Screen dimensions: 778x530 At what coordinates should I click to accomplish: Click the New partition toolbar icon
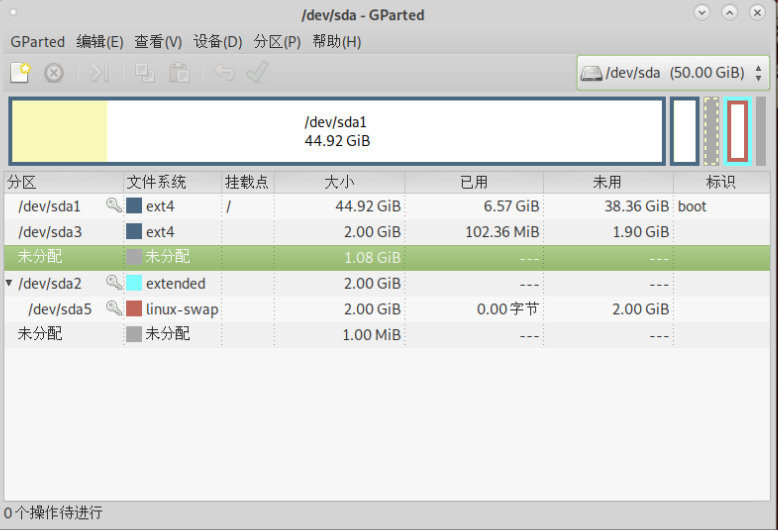20,73
